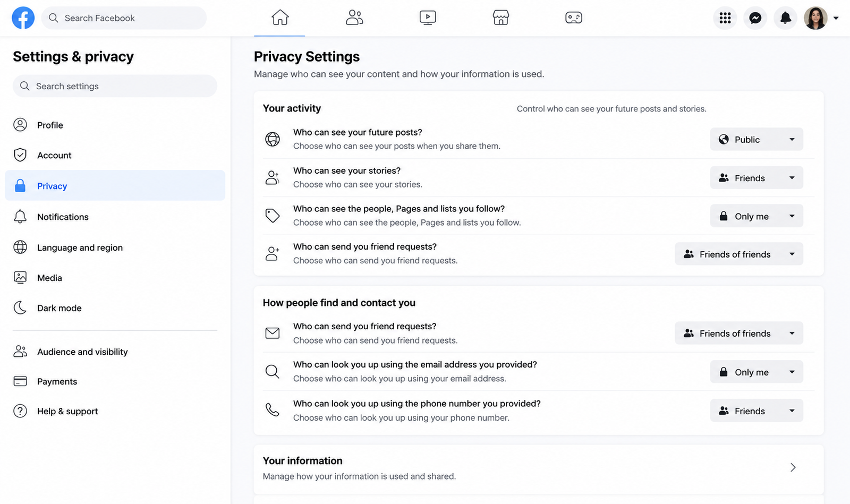Open the Friends dropdown for stories
The width and height of the screenshot is (850, 504).
[756, 178]
